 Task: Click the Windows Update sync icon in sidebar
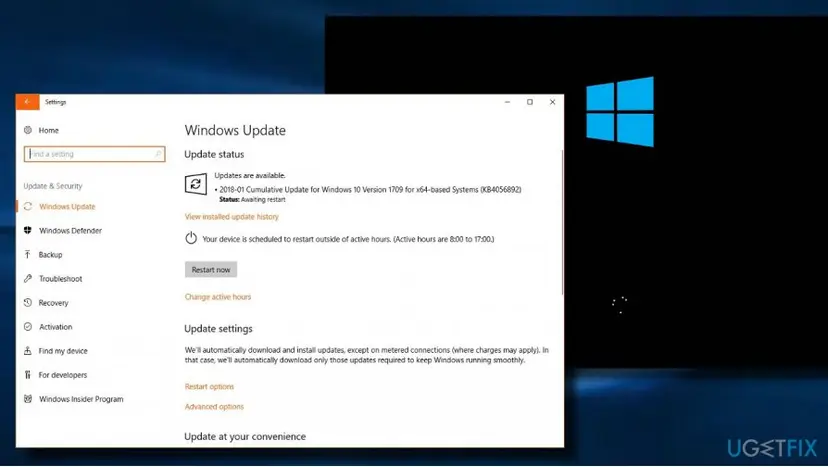(28, 207)
